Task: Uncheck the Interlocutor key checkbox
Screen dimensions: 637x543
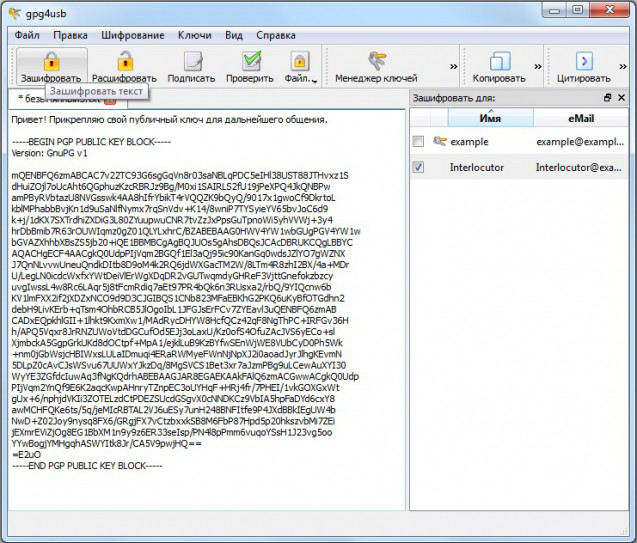Action: [418, 167]
